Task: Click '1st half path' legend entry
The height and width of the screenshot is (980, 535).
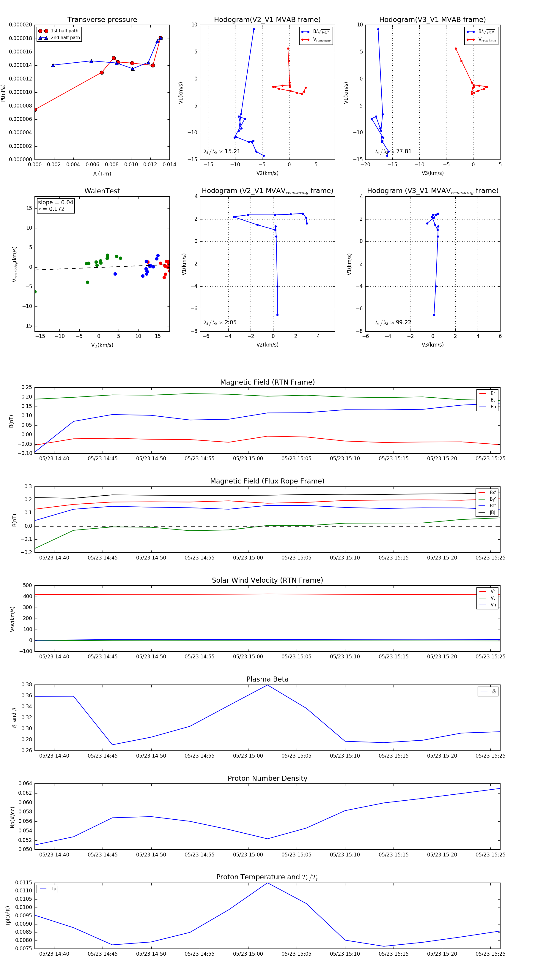Action: pos(59,31)
